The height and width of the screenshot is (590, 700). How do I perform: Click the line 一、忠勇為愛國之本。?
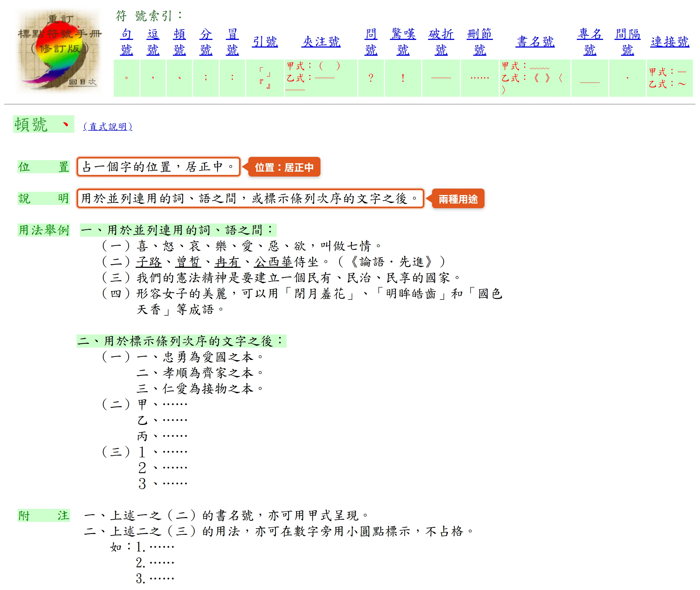pos(201,357)
